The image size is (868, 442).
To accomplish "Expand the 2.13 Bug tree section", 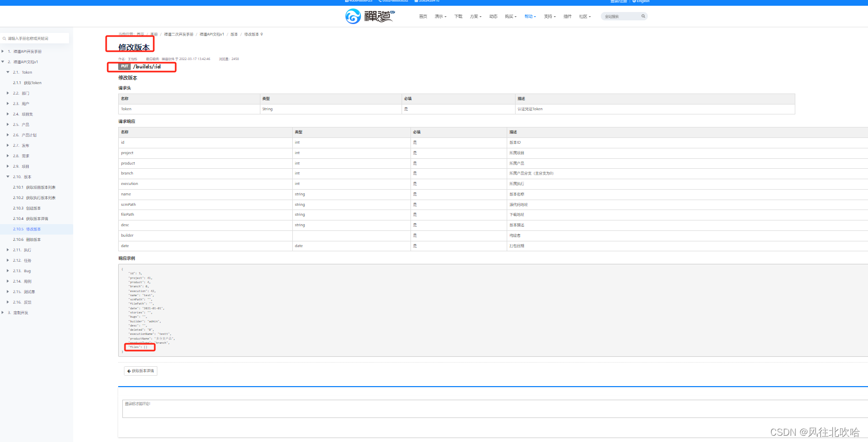I will [8, 271].
